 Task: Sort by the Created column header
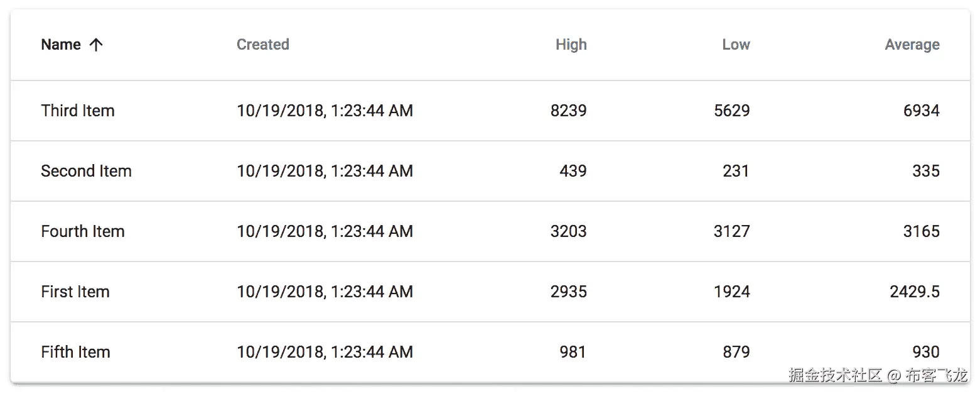click(x=262, y=45)
